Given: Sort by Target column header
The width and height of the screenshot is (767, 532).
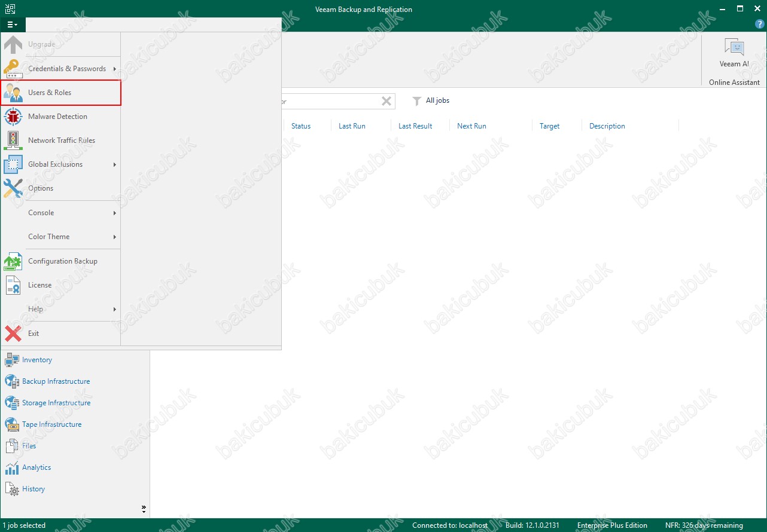Looking at the screenshot, I should (549, 126).
